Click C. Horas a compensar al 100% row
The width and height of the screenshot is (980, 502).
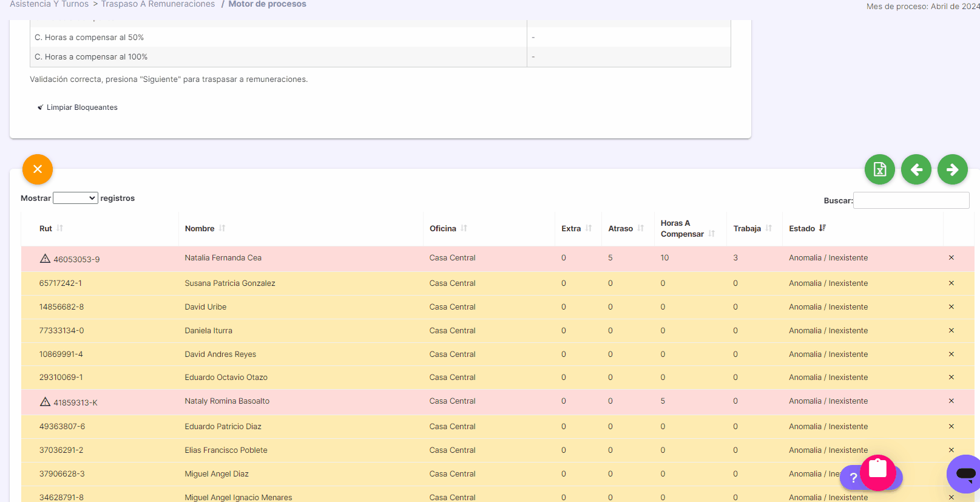380,56
